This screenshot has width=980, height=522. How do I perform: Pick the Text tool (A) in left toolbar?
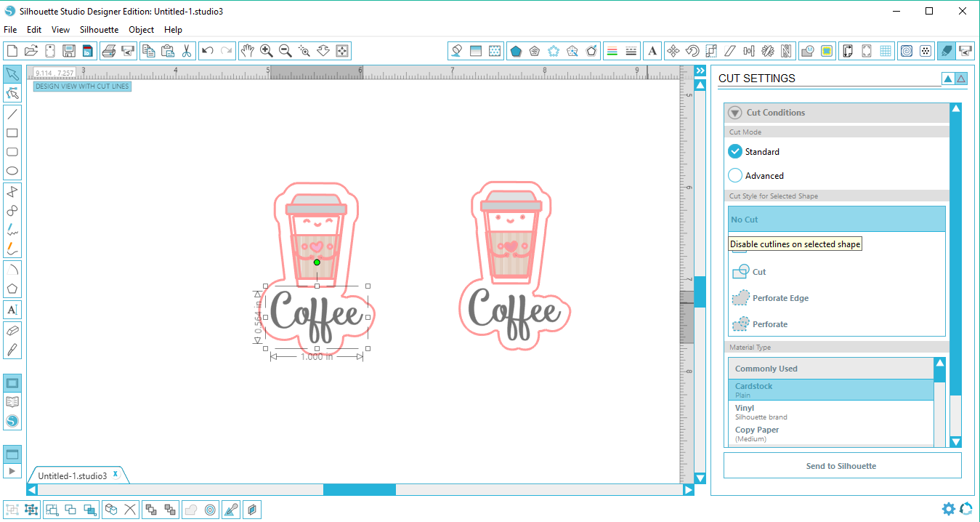point(12,310)
